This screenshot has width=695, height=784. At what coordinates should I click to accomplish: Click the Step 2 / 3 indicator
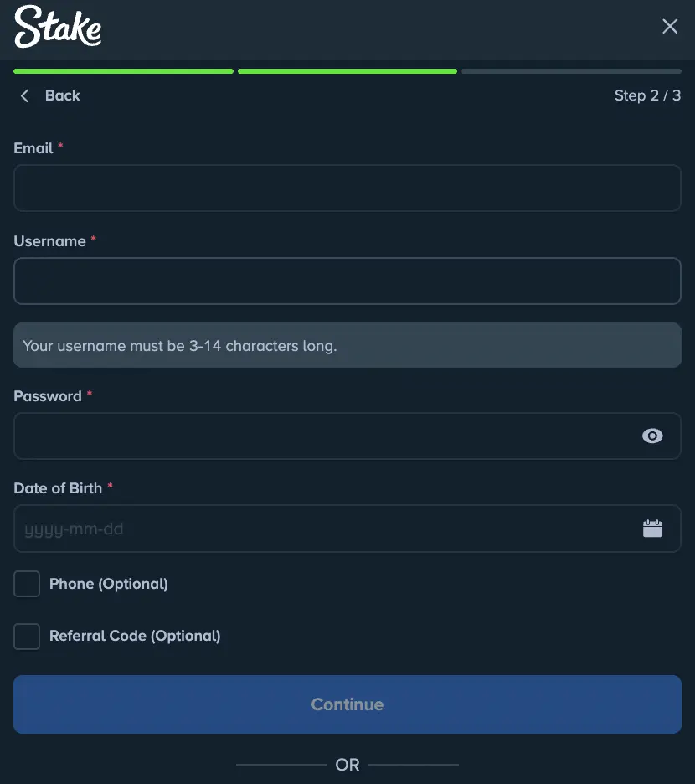647,95
